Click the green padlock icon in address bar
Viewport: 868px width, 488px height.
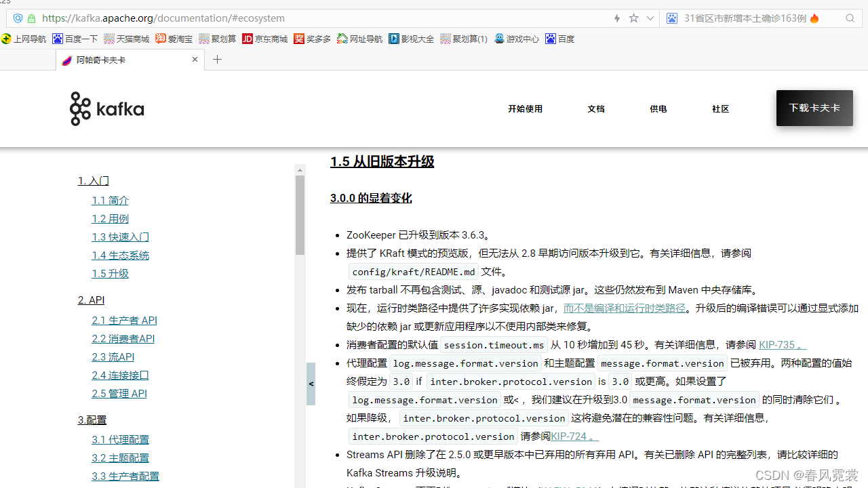pos(31,18)
